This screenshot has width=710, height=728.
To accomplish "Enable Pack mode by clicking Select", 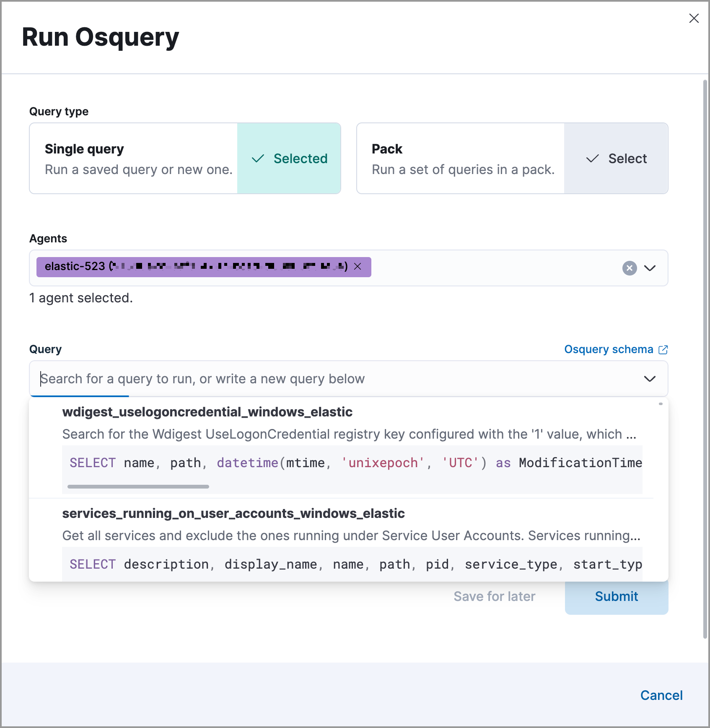I will [616, 159].
